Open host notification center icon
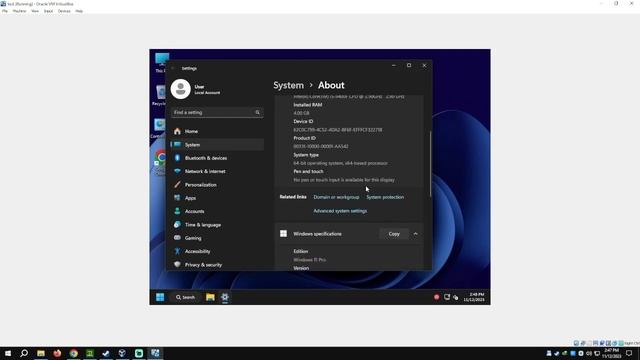This screenshot has height=360, width=640. click(x=629, y=353)
